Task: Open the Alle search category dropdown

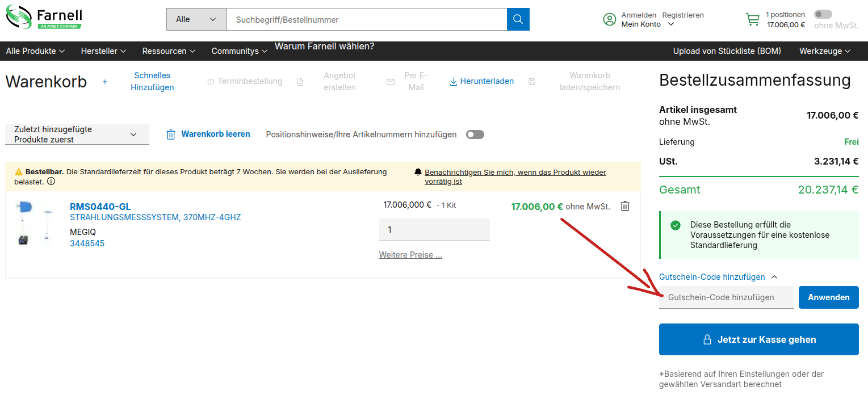Action: (x=196, y=19)
